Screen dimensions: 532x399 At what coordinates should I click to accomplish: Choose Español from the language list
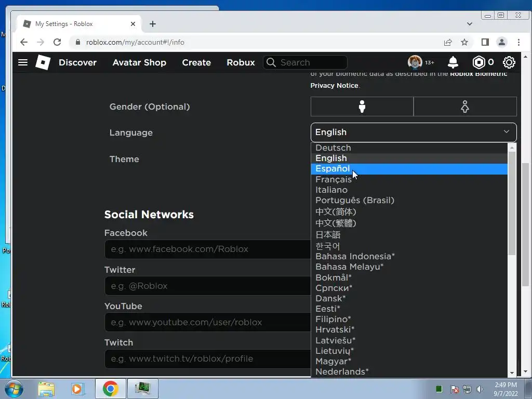point(409,169)
